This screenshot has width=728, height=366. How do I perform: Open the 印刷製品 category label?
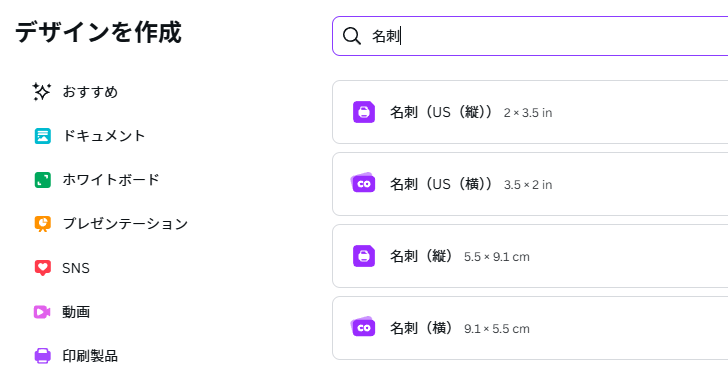pyautogui.click(x=90, y=356)
